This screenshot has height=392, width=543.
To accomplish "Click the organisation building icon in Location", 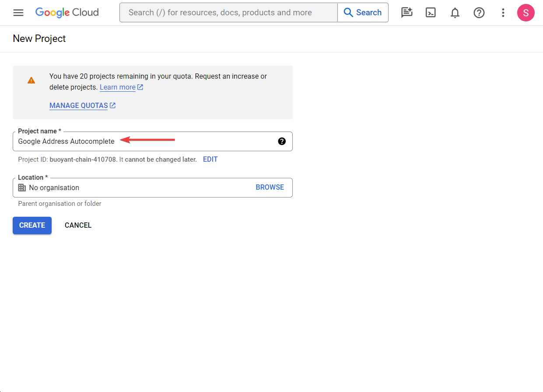I will (22, 187).
